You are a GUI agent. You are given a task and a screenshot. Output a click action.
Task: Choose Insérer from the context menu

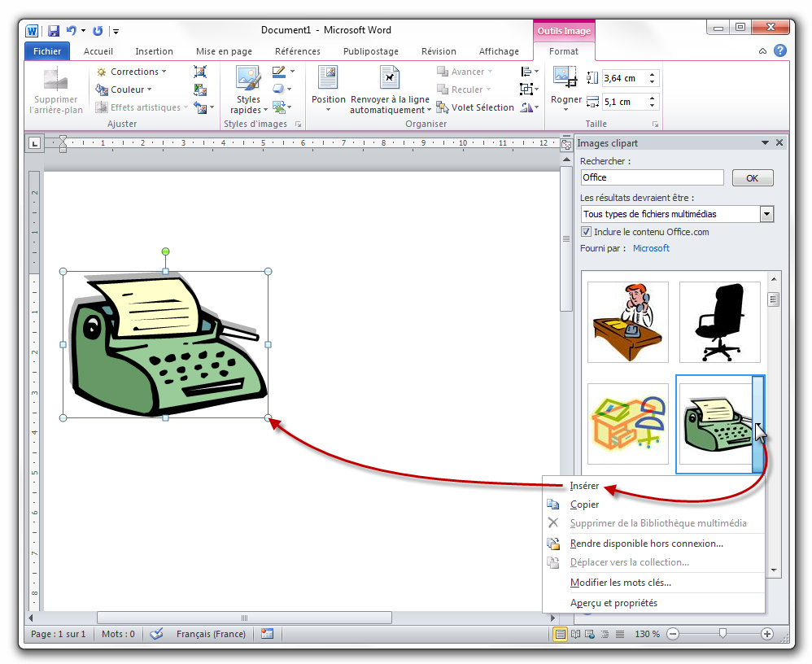click(x=585, y=486)
